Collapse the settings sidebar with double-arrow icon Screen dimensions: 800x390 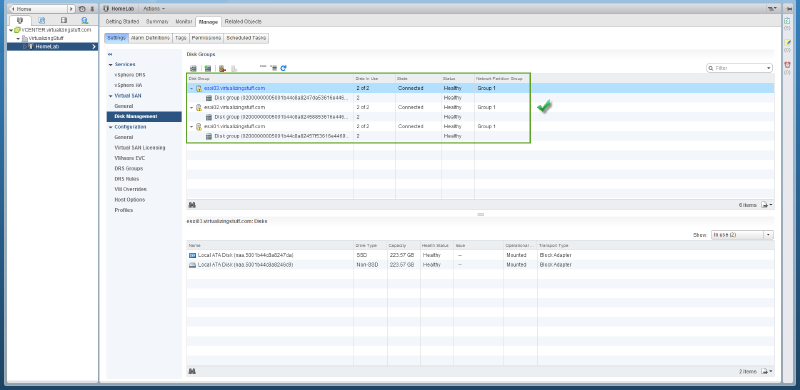pos(110,54)
